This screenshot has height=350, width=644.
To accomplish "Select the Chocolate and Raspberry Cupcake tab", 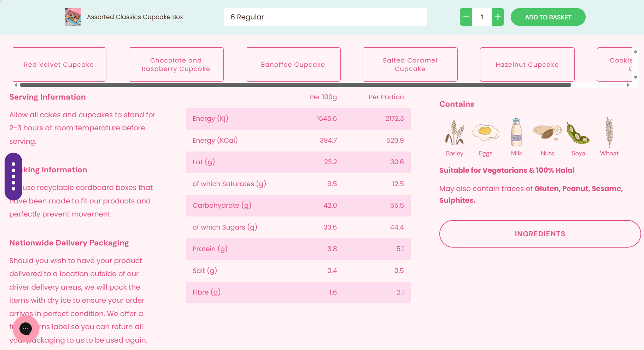I will [176, 65].
